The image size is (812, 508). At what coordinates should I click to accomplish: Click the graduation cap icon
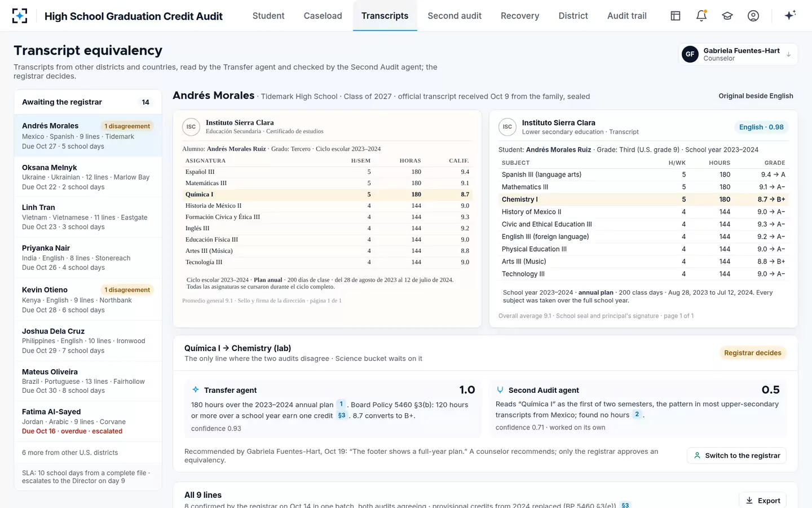[x=727, y=16]
